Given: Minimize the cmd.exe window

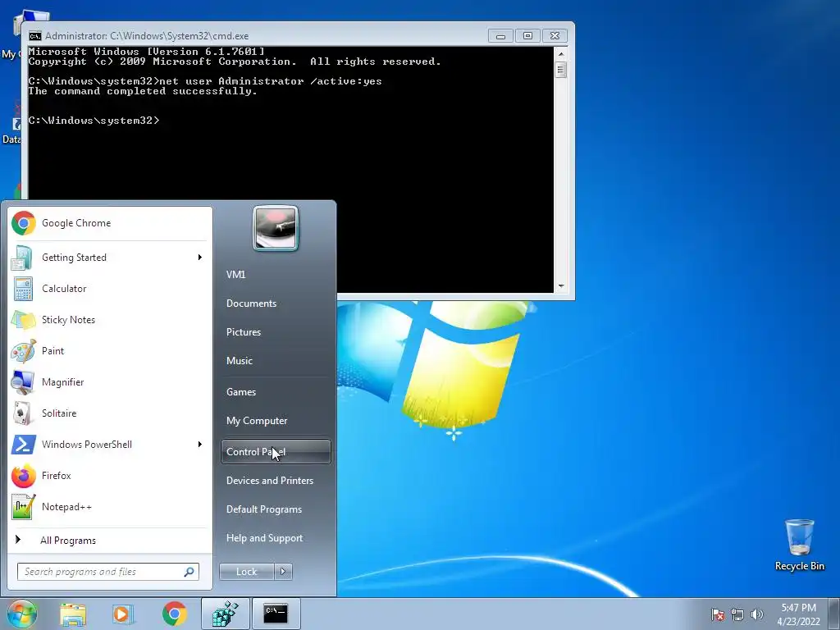Looking at the screenshot, I should [500, 36].
